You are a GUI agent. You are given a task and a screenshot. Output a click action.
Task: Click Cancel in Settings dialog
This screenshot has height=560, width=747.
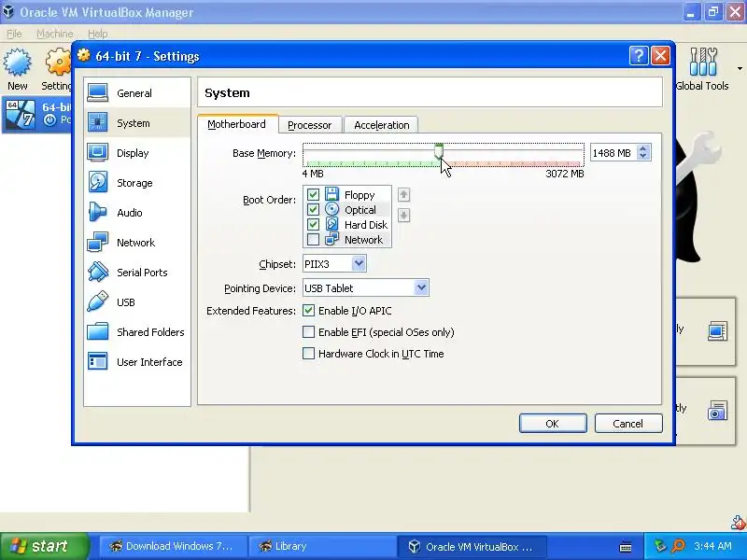(x=627, y=424)
